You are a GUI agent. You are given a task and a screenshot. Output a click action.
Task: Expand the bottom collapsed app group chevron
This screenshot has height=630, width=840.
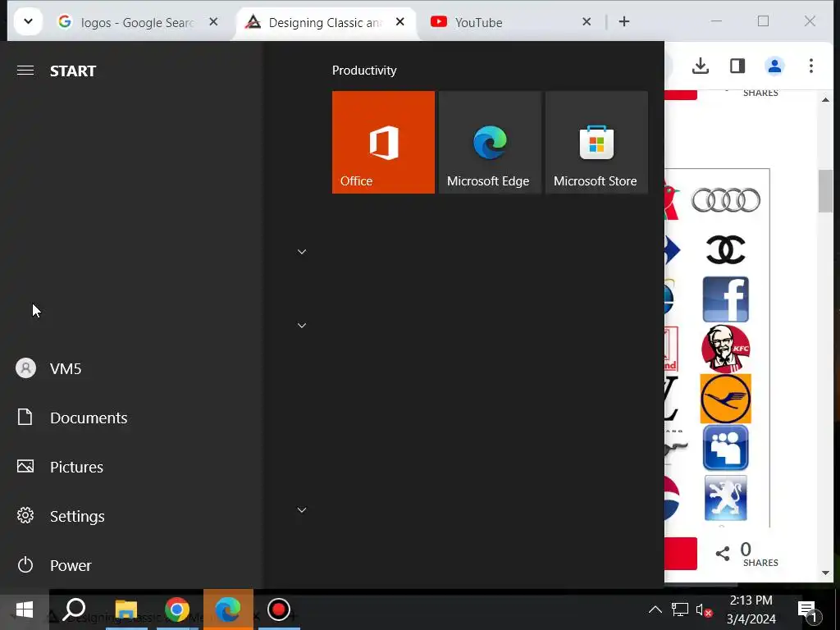(302, 510)
